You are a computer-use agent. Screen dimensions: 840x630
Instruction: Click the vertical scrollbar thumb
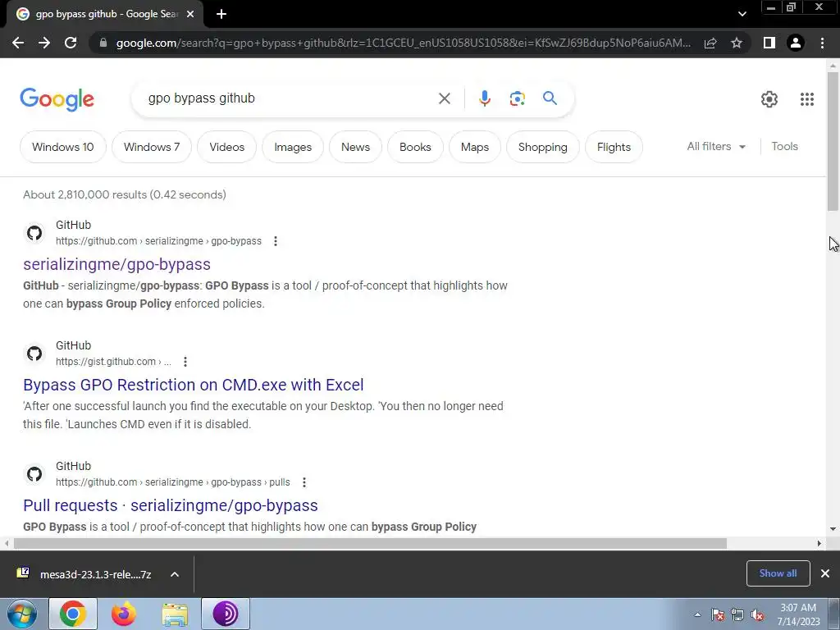pos(833,141)
